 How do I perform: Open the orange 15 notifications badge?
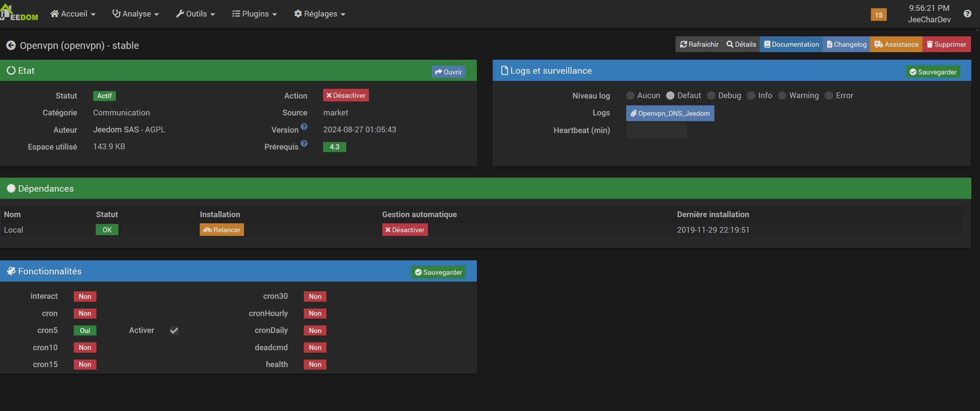pos(879,15)
